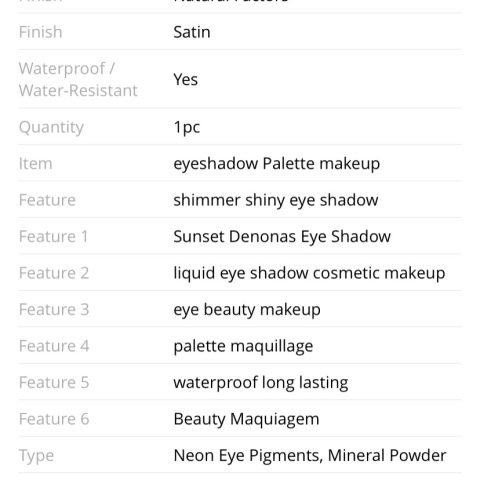Select the Feature 1 label
Screen dimensions: 480x480
(x=53, y=237)
